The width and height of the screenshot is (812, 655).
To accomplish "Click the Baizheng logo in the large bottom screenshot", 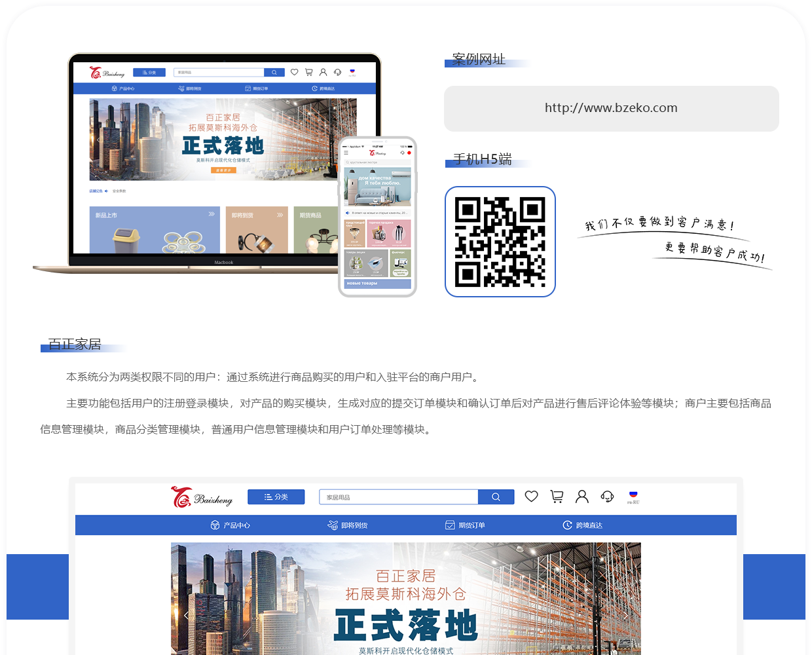I will pyautogui.click(x=202, y=497).
